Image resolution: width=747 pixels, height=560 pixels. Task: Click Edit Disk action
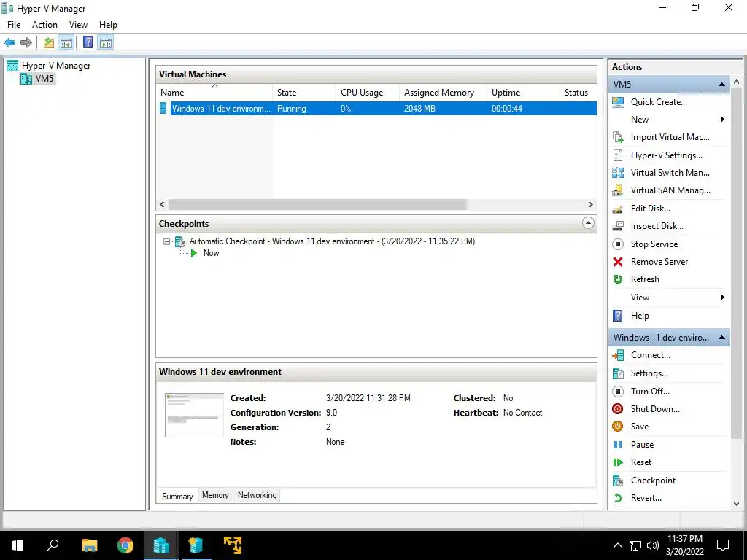point(650,209)
